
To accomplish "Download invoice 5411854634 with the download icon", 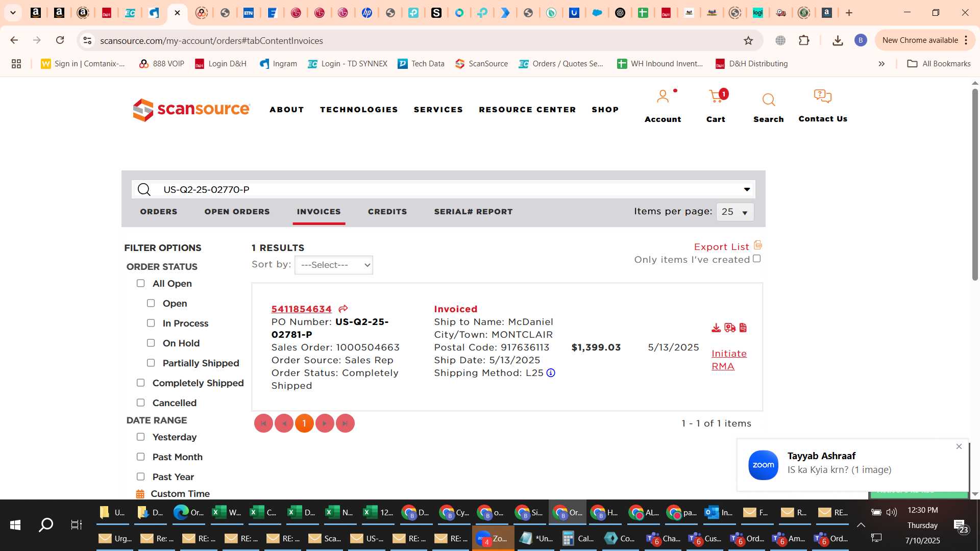I will 716,328.
